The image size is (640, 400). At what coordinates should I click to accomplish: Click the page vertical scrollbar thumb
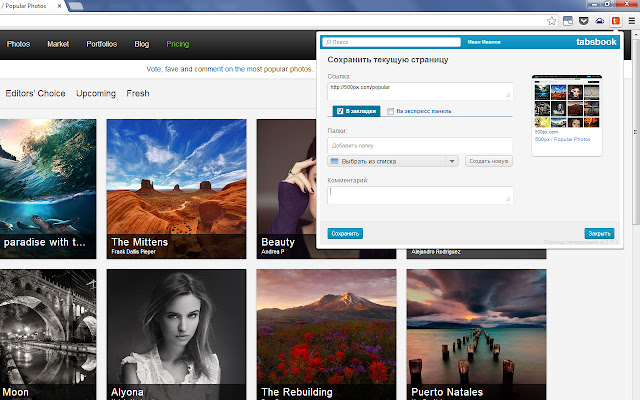[636, 131]
